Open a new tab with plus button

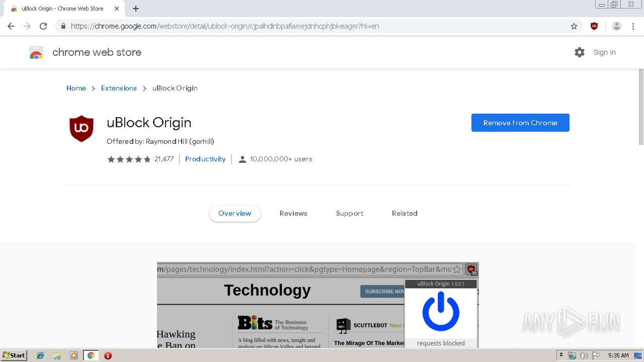click(x=136, y=9)
